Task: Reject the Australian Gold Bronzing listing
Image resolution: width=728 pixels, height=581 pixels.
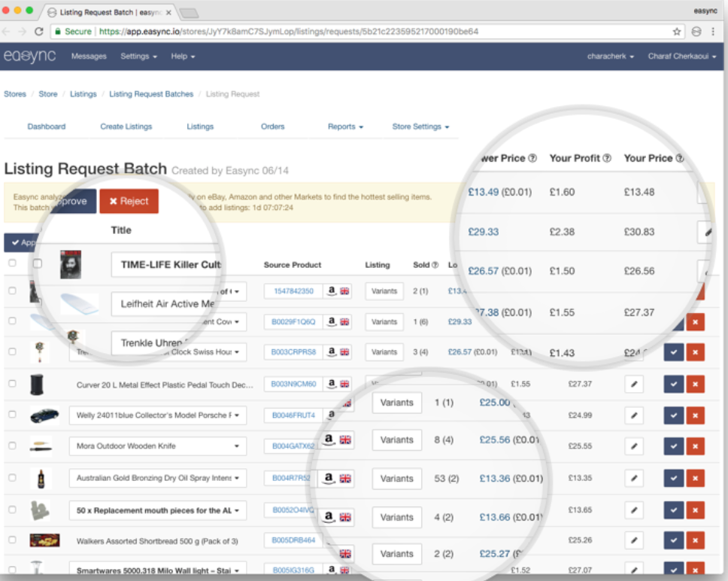Action: tap(695, 478)
